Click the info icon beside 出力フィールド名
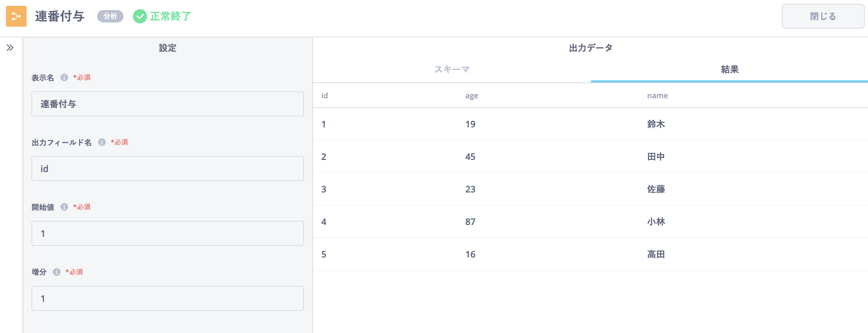This screenshot has height=333, width=868. click(x=102, y=142)
